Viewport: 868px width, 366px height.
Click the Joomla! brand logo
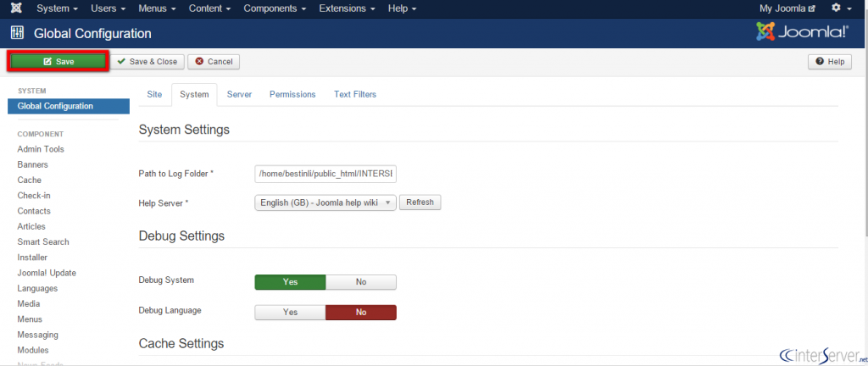point(802,32)
